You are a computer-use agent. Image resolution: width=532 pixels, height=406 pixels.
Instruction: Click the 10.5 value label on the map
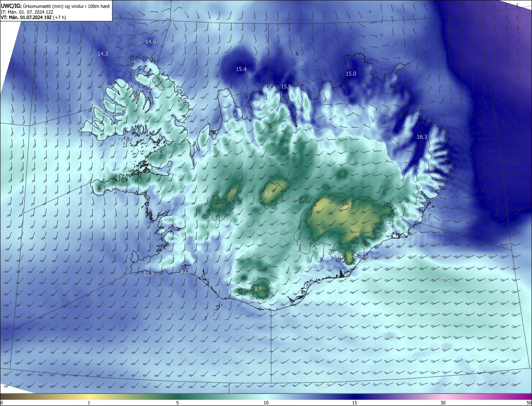[255, 377]
